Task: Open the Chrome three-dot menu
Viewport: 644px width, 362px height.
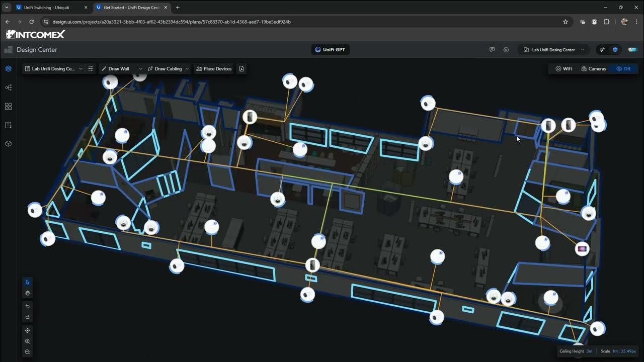Action: 636,22
